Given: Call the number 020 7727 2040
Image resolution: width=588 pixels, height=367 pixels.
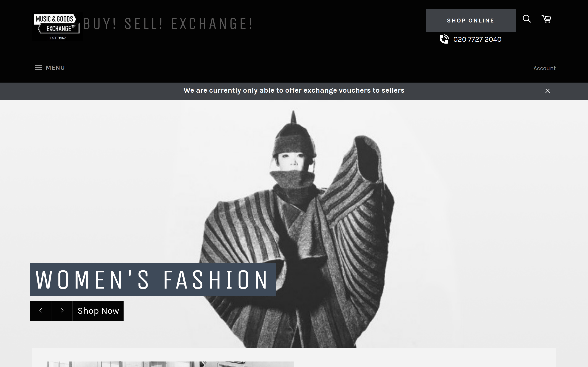Looking at the screenshot, I should coord(477,39).
